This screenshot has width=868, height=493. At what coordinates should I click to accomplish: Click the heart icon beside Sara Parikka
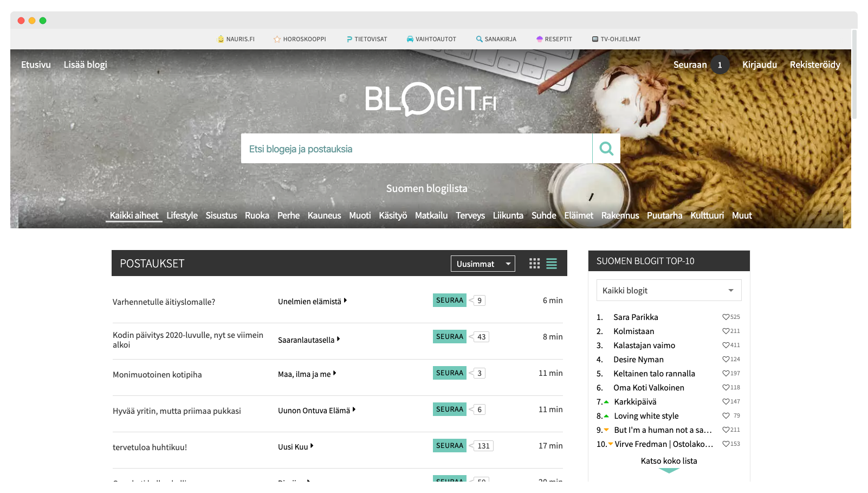[x=726, y=317]
